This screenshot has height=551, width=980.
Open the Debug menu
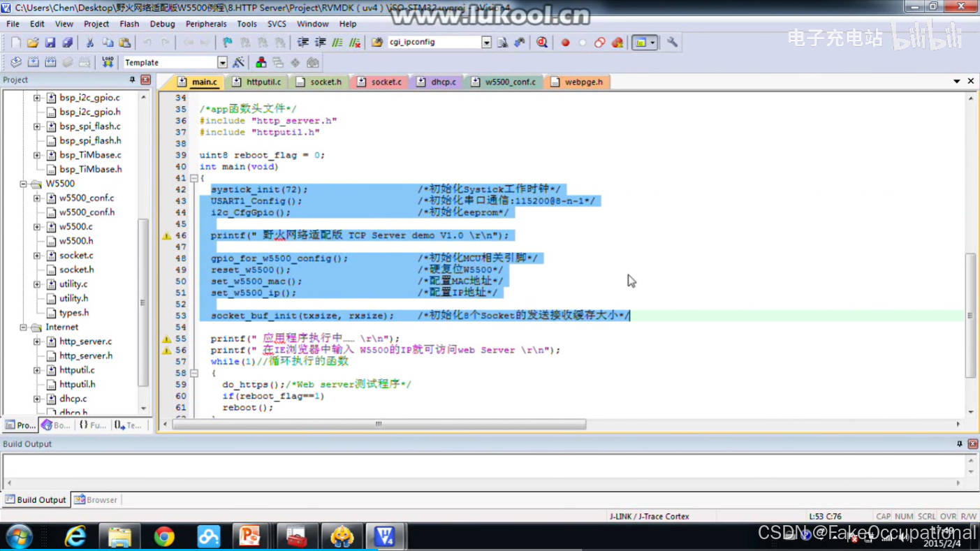coord(162,24)
